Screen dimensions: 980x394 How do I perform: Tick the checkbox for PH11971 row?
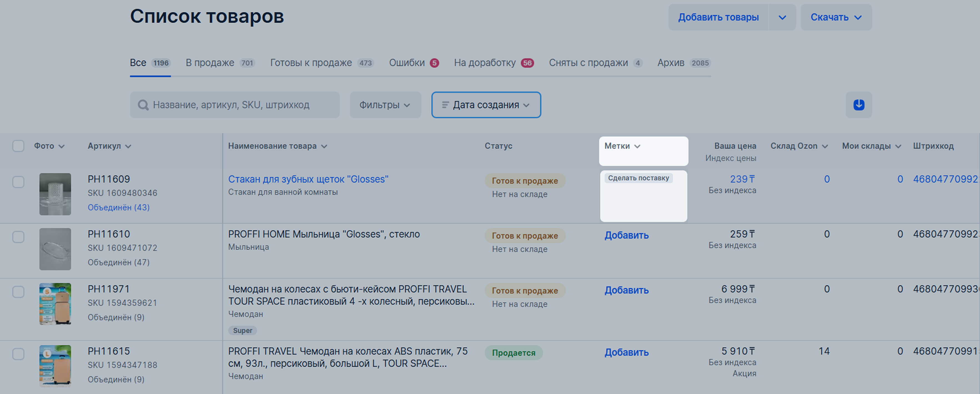[18, 292]
